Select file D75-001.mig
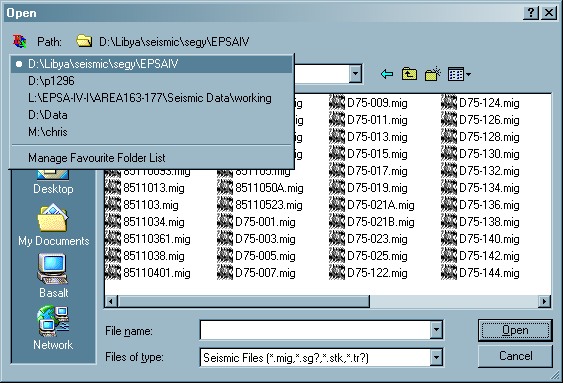This screenshot has height=385, width=564. pos(256,222)
